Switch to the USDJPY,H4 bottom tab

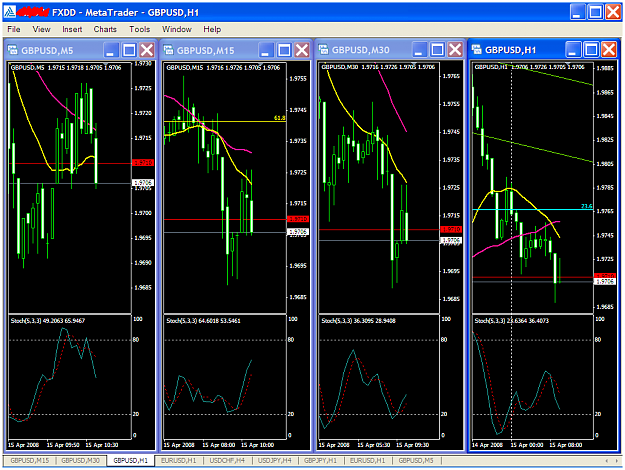pyautogui.click(x=274, y=460)
